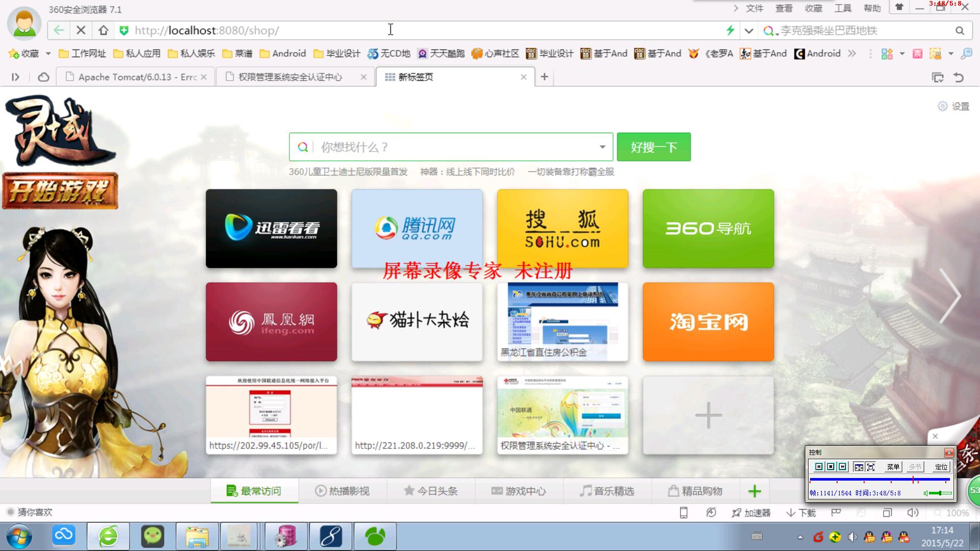Open the 神器：线上线下同时比价 link
This screenshot has height=551, width=980.
point(468,172)
